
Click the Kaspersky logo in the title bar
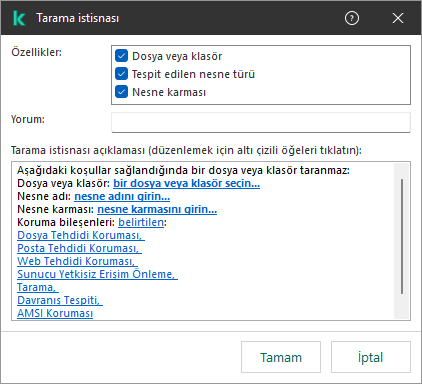pyautogui.click(x=19, y=18)
